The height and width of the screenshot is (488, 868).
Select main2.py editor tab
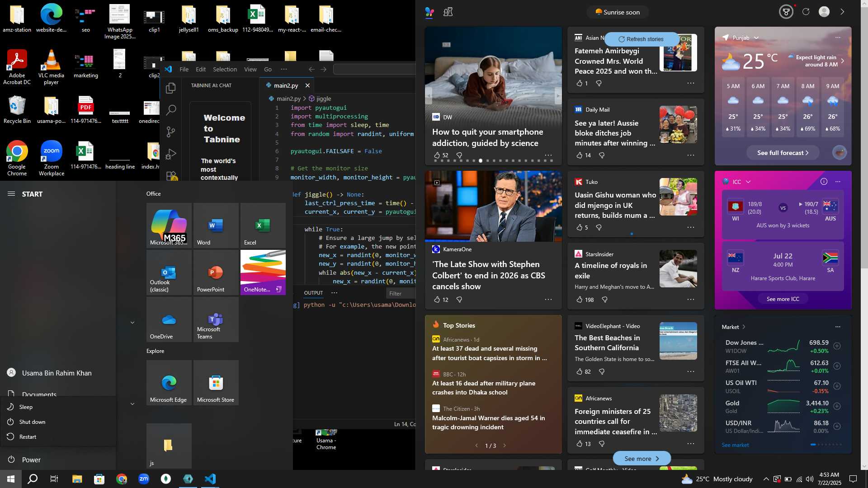[286, 85]
